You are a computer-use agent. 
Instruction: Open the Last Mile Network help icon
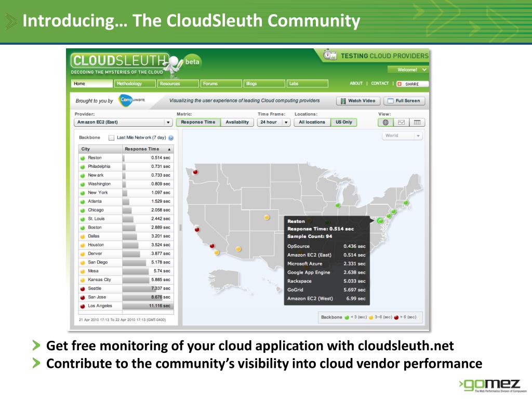pos(171,138)
